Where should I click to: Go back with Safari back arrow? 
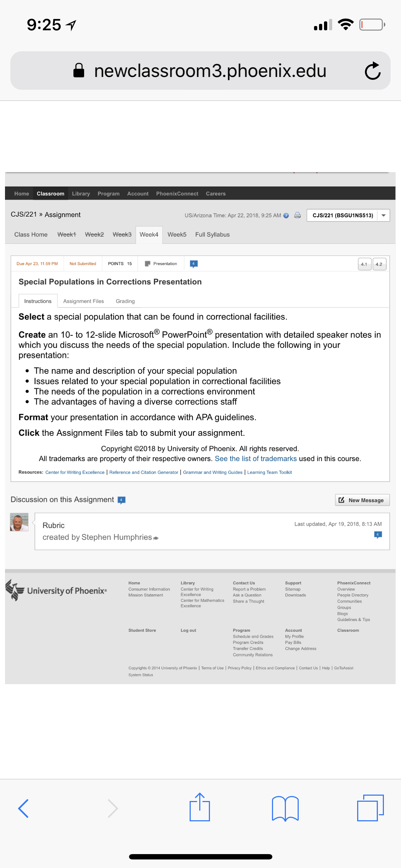point(24,808)
